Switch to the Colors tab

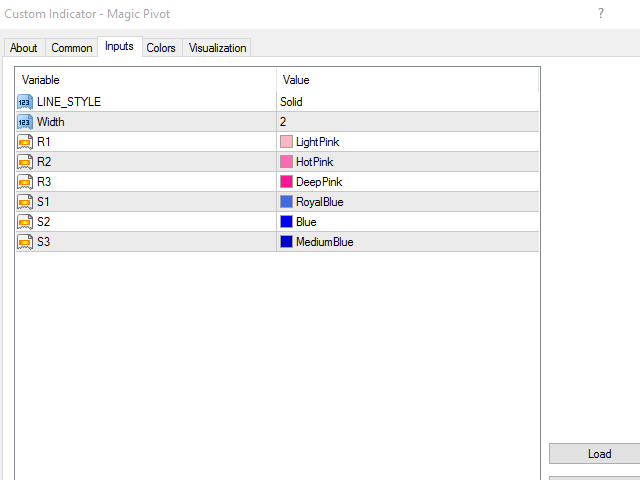coord(161,48)
